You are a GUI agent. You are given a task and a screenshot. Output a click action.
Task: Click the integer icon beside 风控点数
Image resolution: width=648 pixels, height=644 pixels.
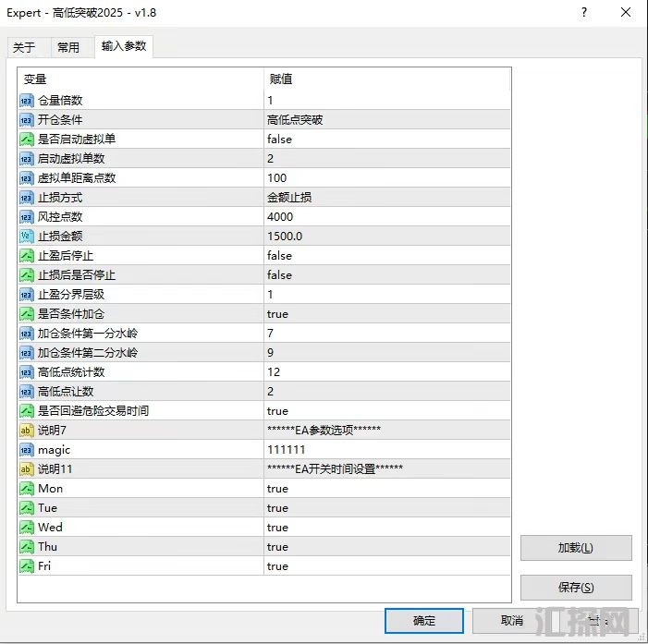[27, 217]
